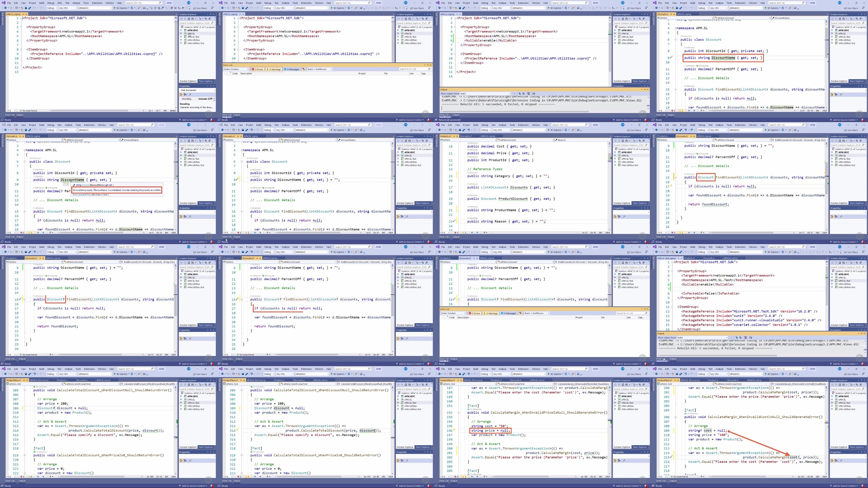Click lightbulb beside line 196 in PriceIsNull test window
The height and width of the screenshot is (488, 868).
(454, 430)
